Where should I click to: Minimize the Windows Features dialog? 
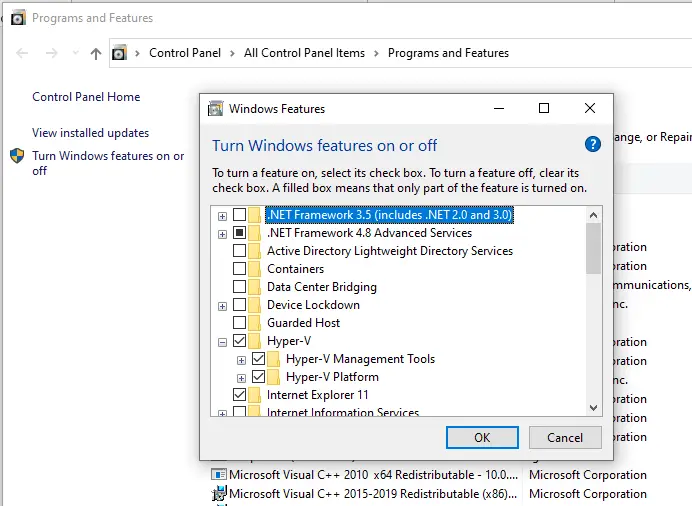[x=499, y=108]
